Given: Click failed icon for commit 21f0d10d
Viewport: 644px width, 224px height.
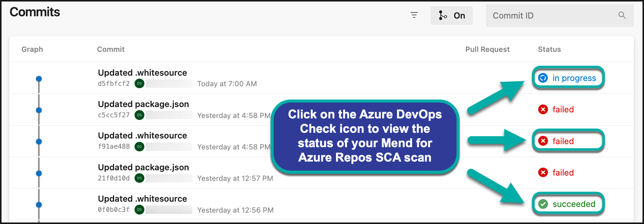Looking at the screenshot, I should tap(543, 173).
